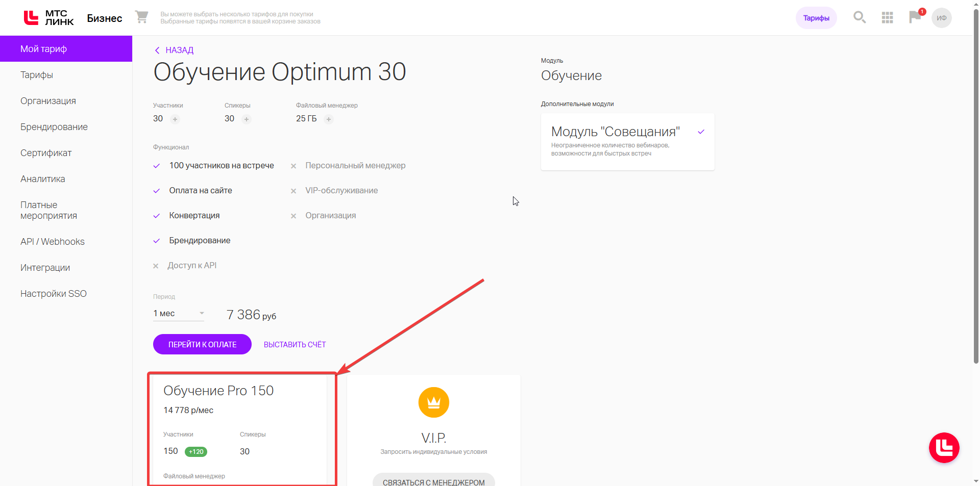Open the apps grid icon

[x=888, y=18]
